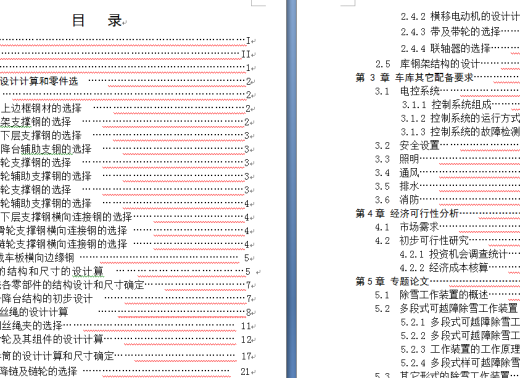Viewport: 520px width, 378px height.
Task: Click the entry 丝绳夹的选择
Action: (x=31, y=326)
